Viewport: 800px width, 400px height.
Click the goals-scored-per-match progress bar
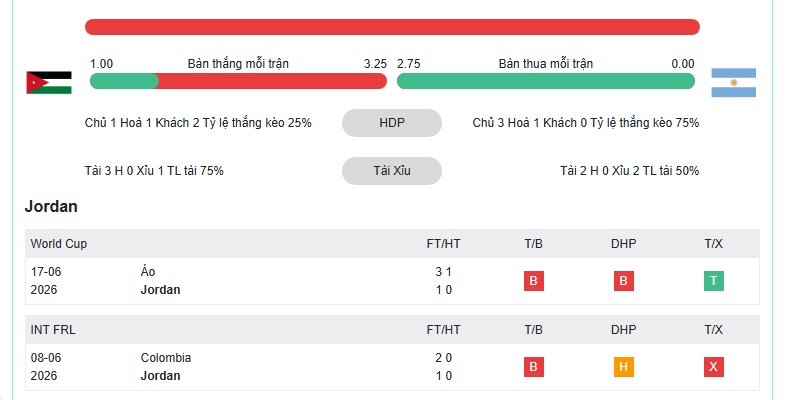238,81
